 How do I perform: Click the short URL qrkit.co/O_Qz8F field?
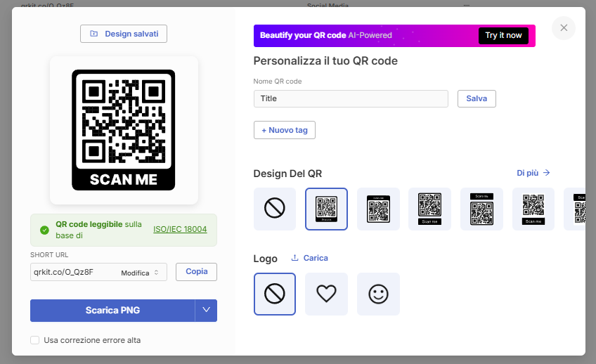[99, 272]
